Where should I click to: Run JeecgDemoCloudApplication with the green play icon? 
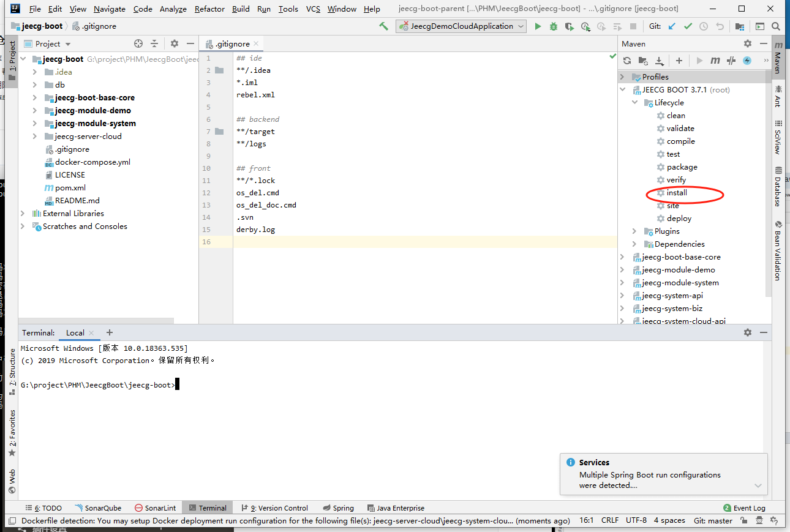point(538,26)
